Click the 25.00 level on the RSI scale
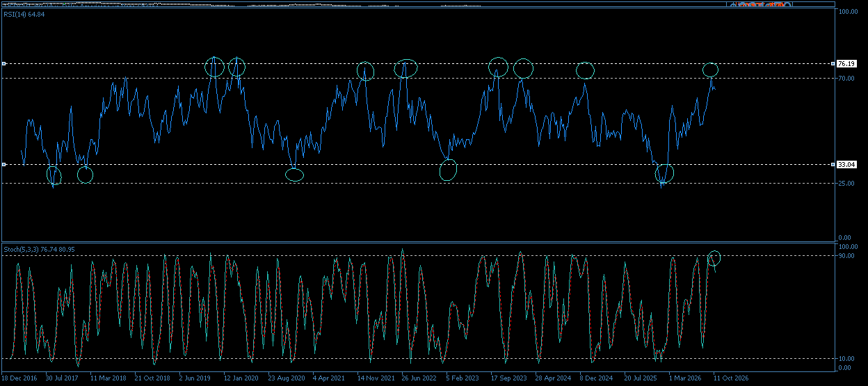This screenshot has width=868, height=386. [846, 184]
